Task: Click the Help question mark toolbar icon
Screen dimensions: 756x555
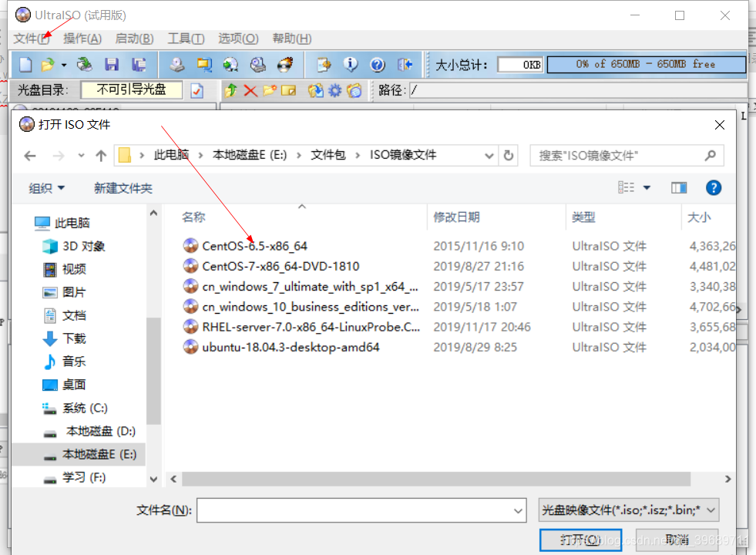Action: click(x=378, y=65)
